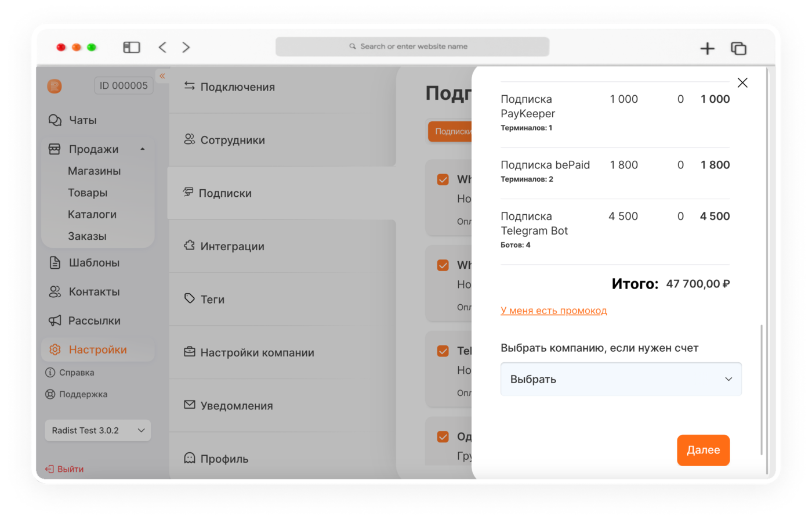The height and width of the screenshot is (519, 812).
Task: Click the total 47 700,00 ₽ value
Action: point(698,284)
